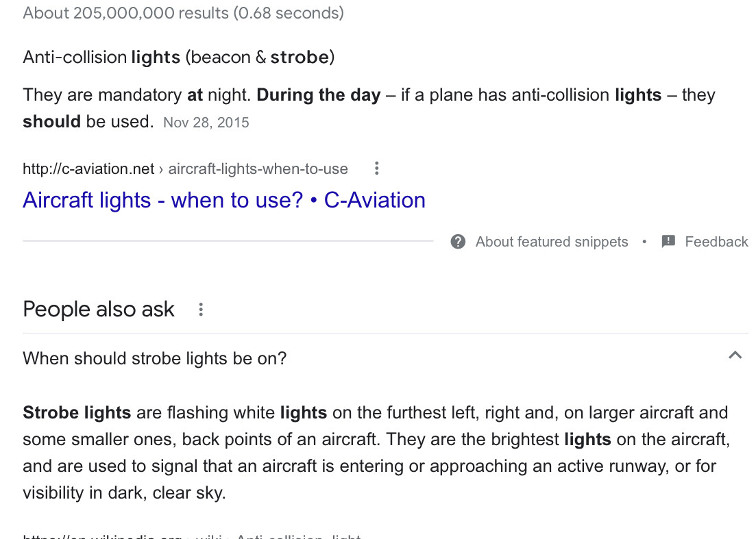The width and height of the screenshot is (756, 539).
Task: Collapse the strobe lights answer chevron
Action: [x=735, y=355]
